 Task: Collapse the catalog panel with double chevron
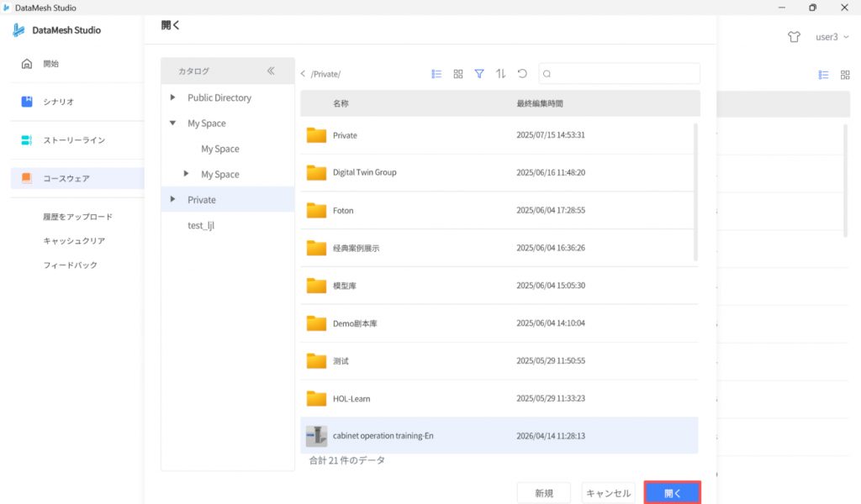[x=271, y=71]
